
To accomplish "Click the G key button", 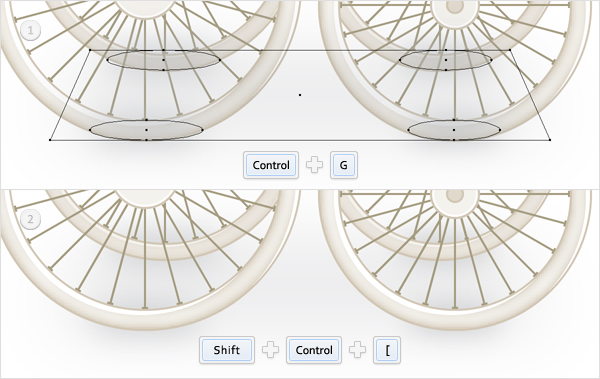I will coord(344,165).
